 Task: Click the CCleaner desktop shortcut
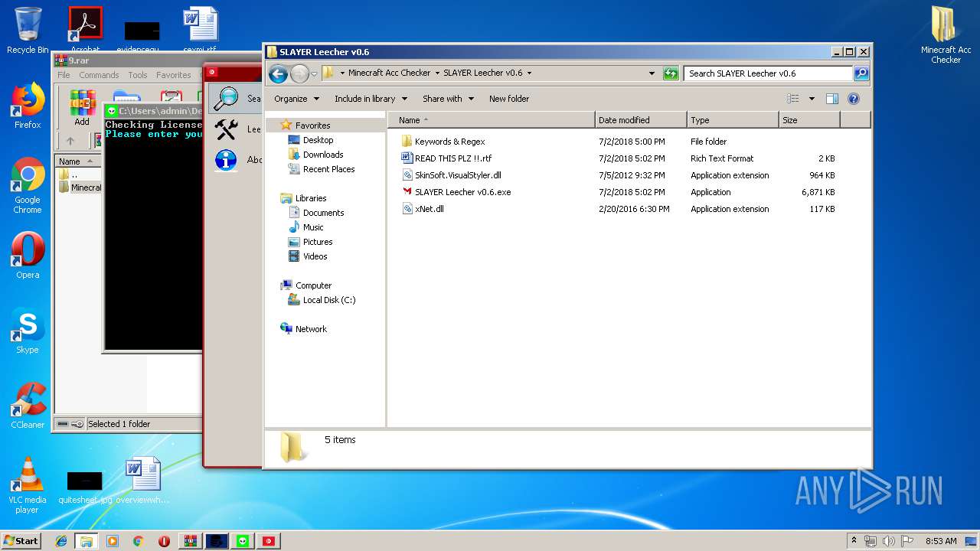28,406
